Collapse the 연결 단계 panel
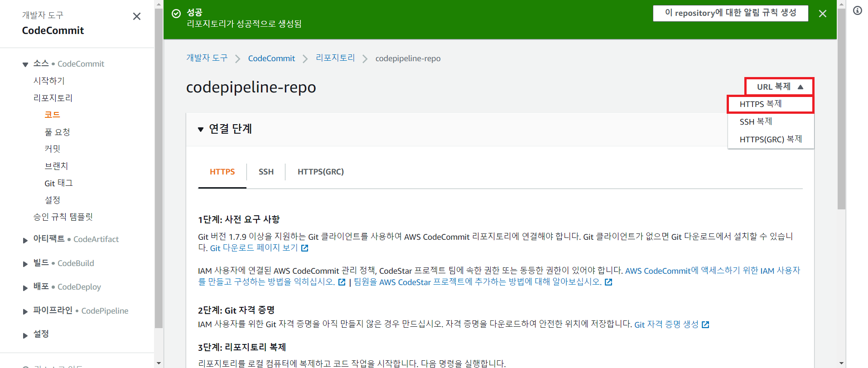Screen dimensions: 868x368 pyautogui.click(x=201, y=130)
